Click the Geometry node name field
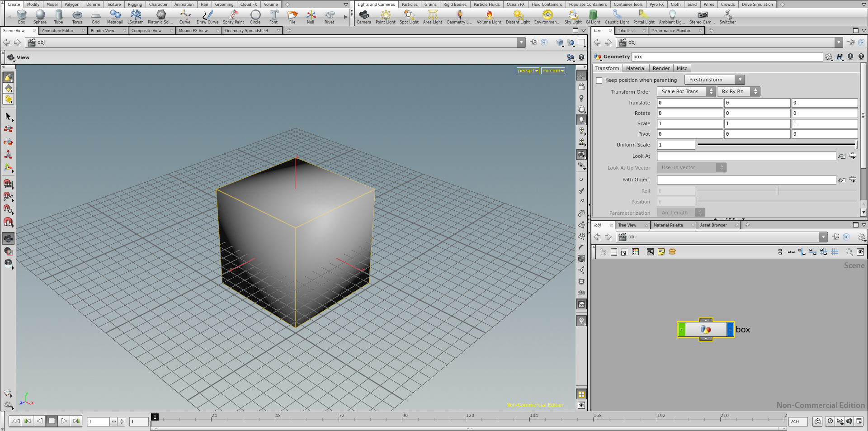This screenshot has width=868, height=431. [x=727, y=57]
